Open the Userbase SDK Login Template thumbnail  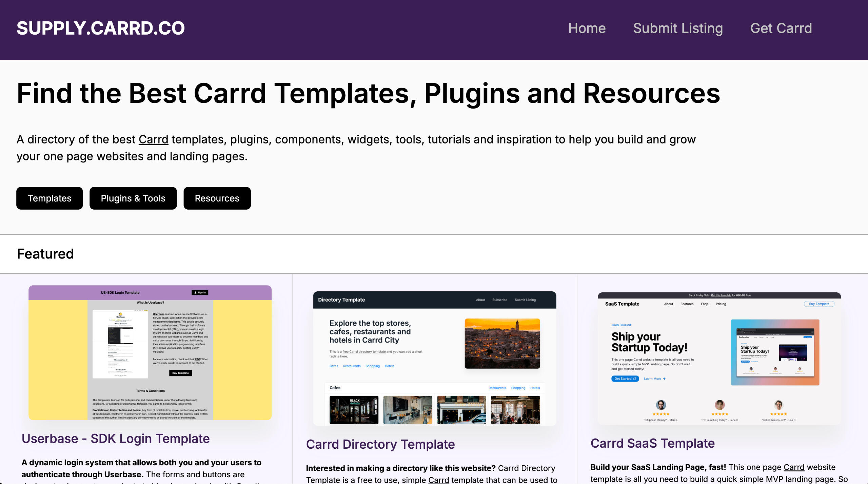click(x=150, y=353)
